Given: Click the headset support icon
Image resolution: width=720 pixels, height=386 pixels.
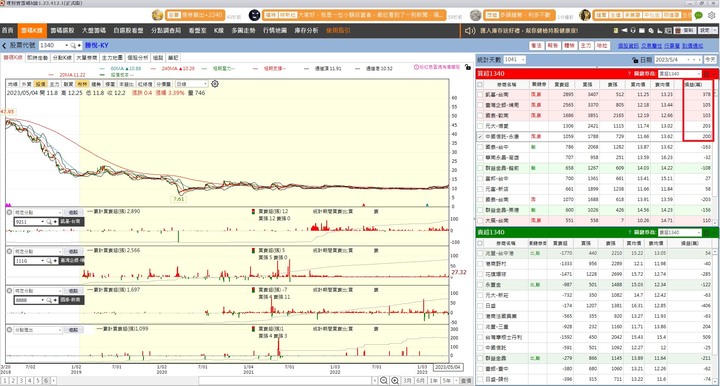Looking at the screenshot, I should coord(633,31).
